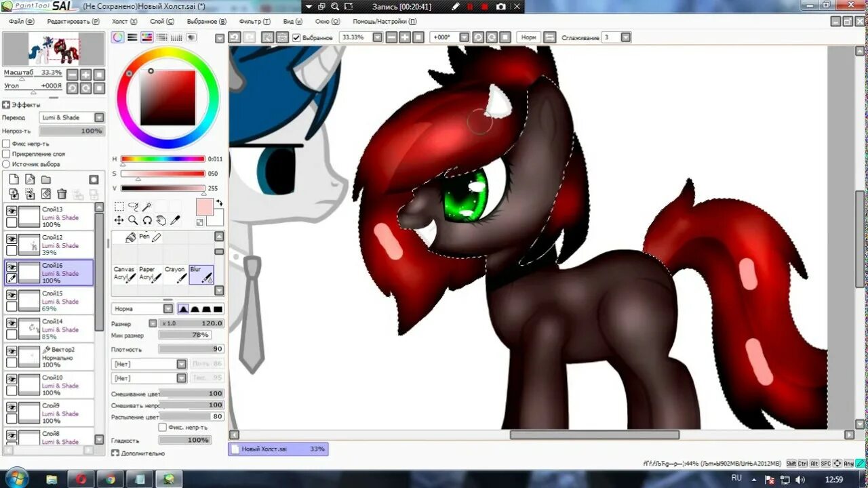Image resolution: width=868 pixels, height=488 pixels.
Task: Open the Слой menu
Action: [x=162, y=22]
